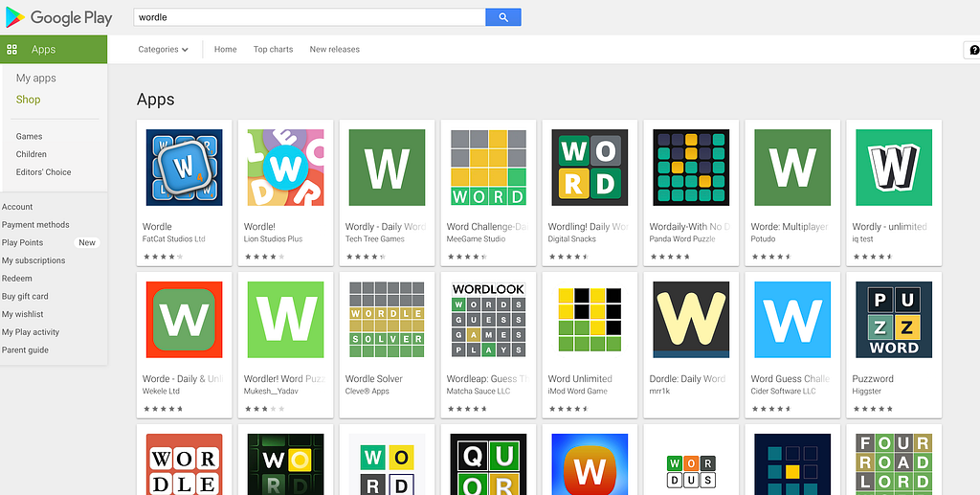This screenshot has width=980, height=495.
Task: Click the Wordle Solver title text
Action: tap(374, 379)
